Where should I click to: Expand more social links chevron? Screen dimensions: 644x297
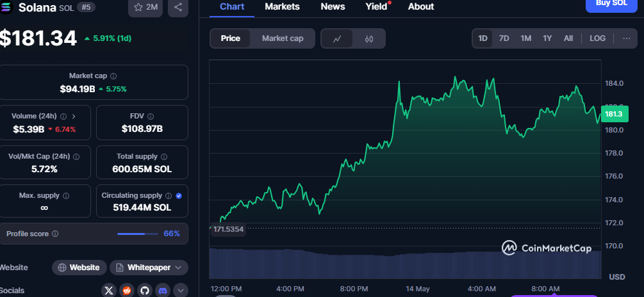181,291
